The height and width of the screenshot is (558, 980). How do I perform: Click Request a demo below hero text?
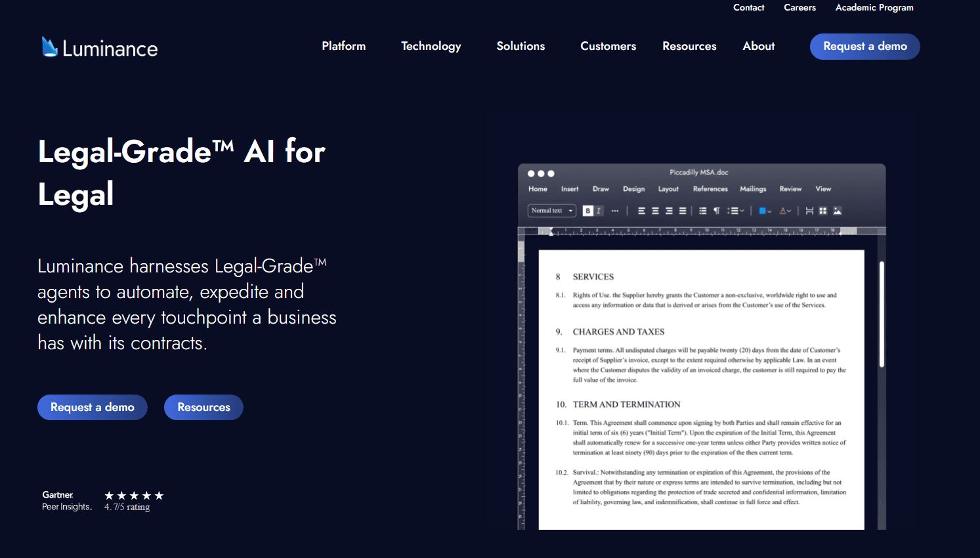point(93,407)
